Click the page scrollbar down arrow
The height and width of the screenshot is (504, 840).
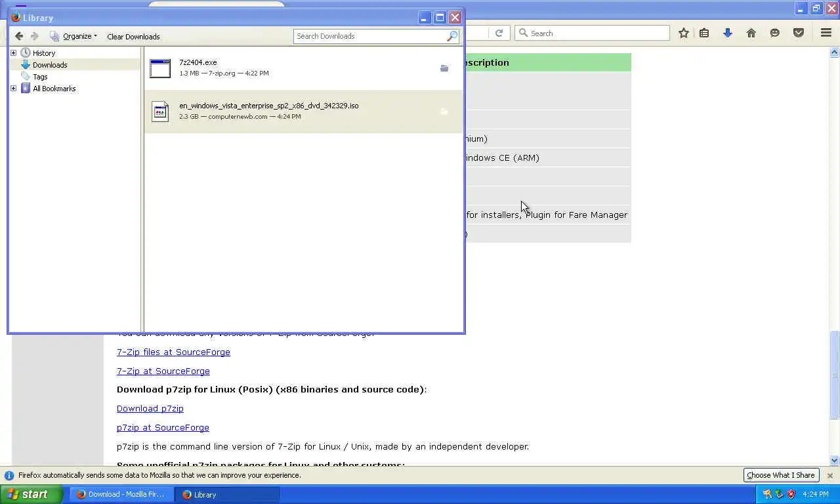click(835, 461)
